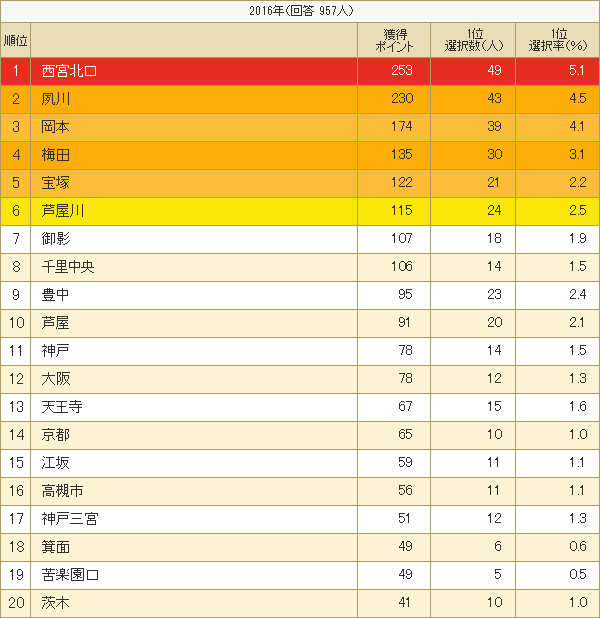Select the 夙川 station name cell

(56, 99)
